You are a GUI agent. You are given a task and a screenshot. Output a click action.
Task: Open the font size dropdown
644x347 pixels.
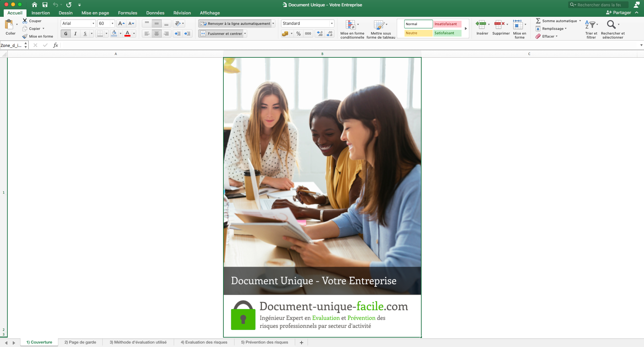(112, 23)
